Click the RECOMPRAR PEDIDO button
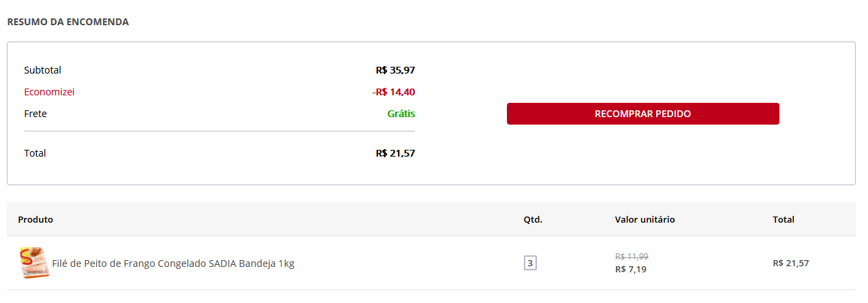The width and height of the screenshot is (868, 303). 642,114
